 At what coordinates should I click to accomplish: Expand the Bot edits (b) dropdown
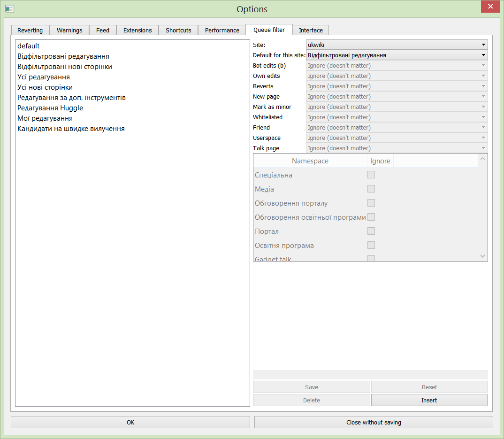[x=397, y=65]
